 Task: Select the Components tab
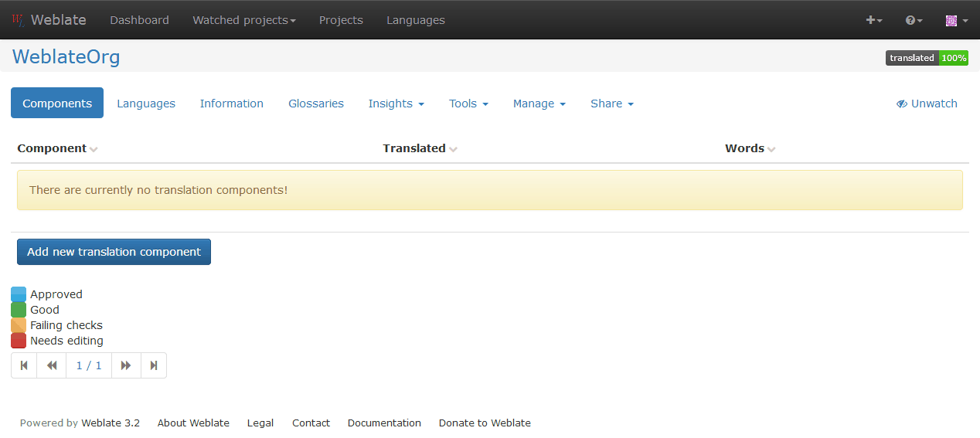pyautogui.click(x=57, y=104)
